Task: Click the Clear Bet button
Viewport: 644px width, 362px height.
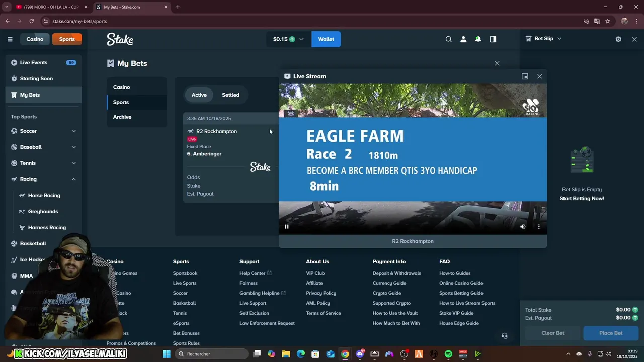Action: tap(553, 333)
